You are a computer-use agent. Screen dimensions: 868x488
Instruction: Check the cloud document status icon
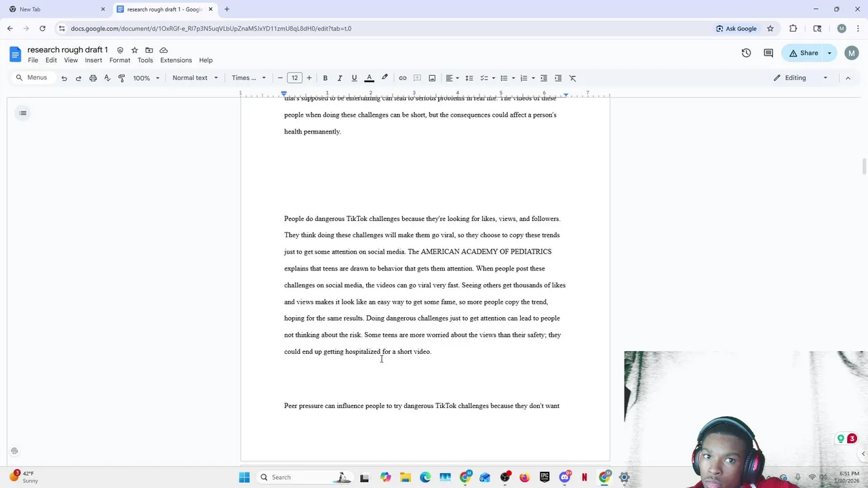pyautogui.click(x=163, y=50)
